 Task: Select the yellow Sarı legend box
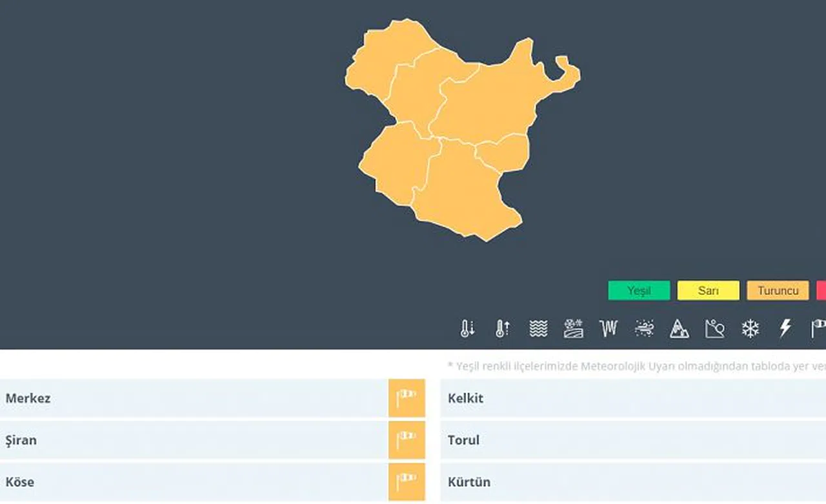pos(708,290)
